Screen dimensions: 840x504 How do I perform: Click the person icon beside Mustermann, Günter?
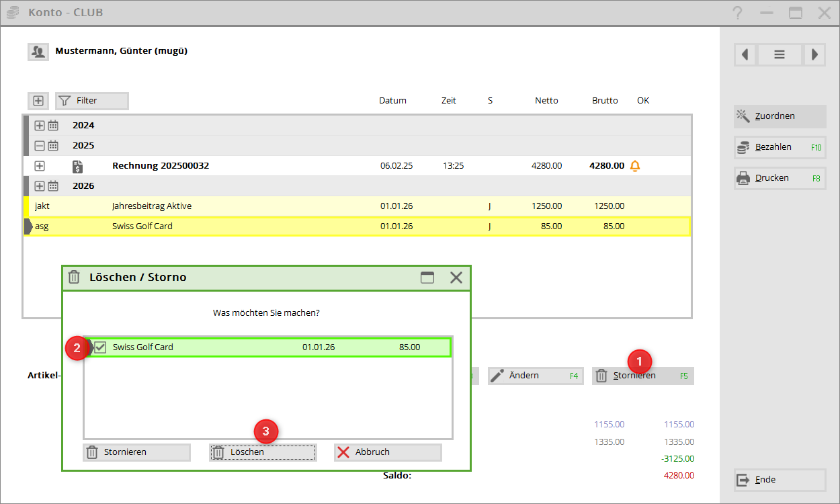(x=38, y=51)
